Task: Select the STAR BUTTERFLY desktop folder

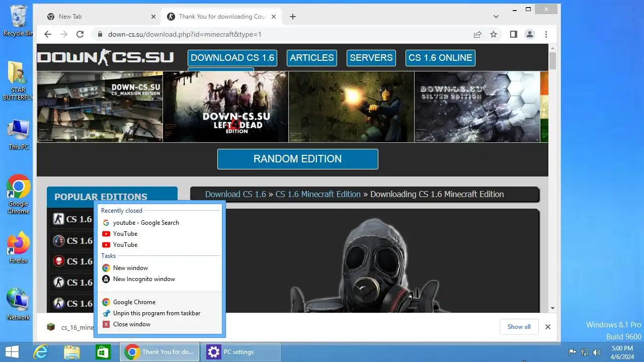Action: tap(18, 80)
